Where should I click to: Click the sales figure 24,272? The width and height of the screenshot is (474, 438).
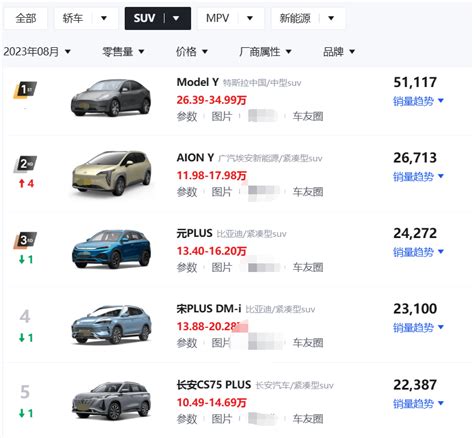(x=415, y=233)
